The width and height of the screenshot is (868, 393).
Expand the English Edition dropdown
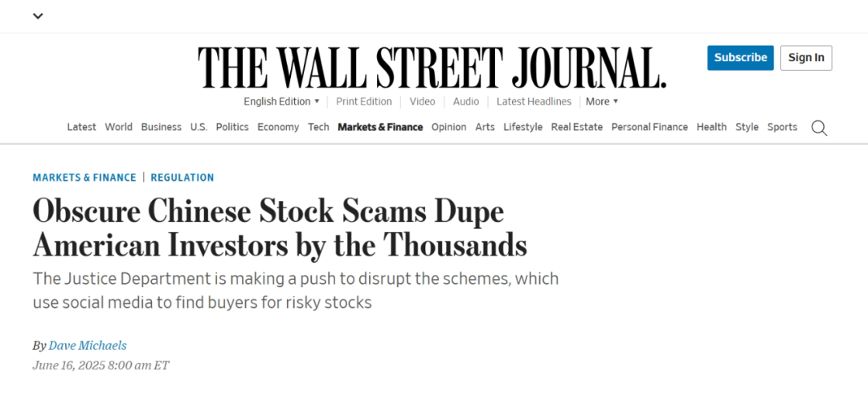pyautogui.click(x=282, y=101)
